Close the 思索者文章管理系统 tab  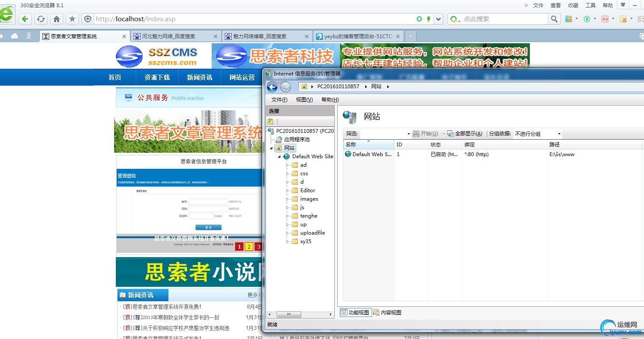point(124,36)
